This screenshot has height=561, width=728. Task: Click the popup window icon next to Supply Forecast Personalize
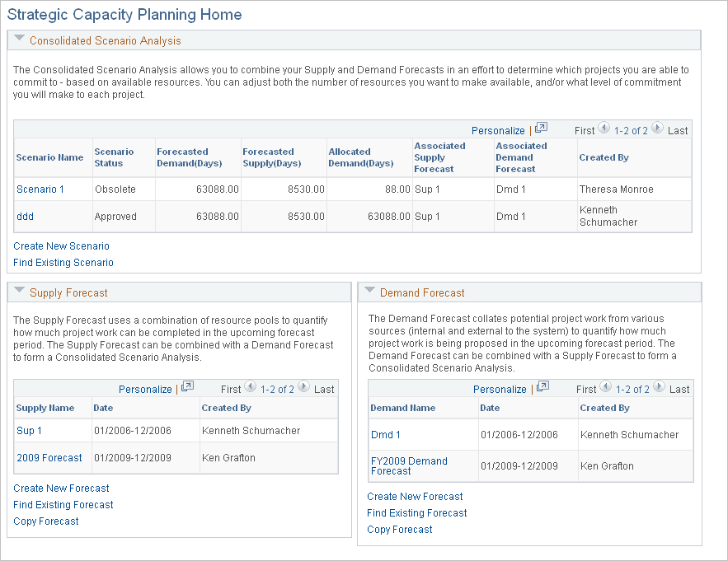(x=187, y=388)
